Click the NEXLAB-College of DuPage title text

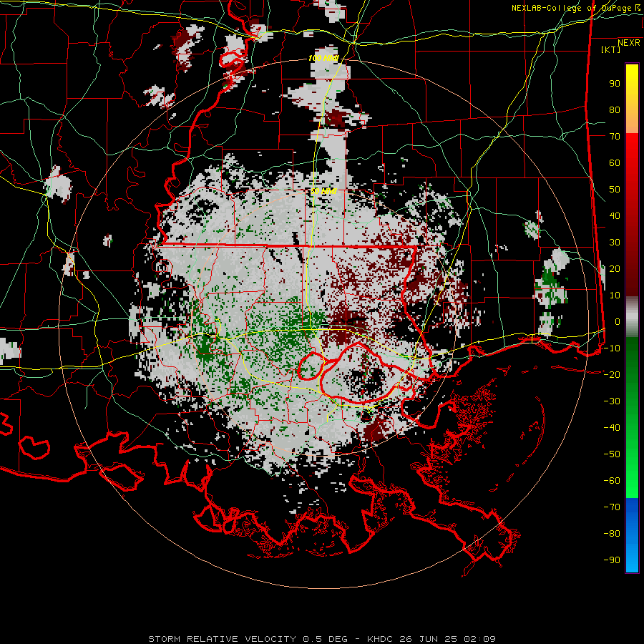pos(576,8)
